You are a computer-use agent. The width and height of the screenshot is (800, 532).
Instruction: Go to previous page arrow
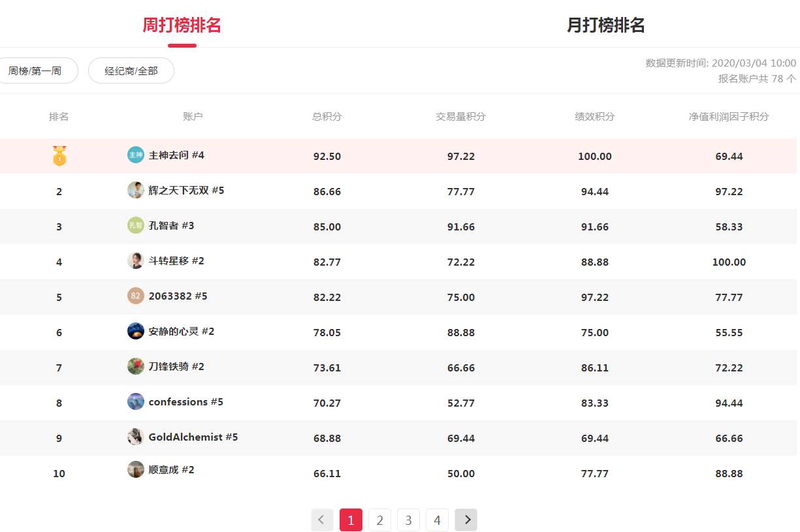(322, 520)
